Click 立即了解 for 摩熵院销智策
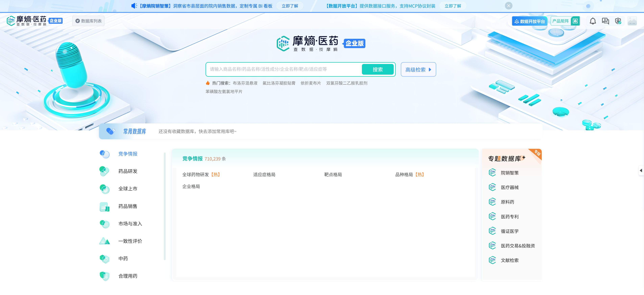 290,6
